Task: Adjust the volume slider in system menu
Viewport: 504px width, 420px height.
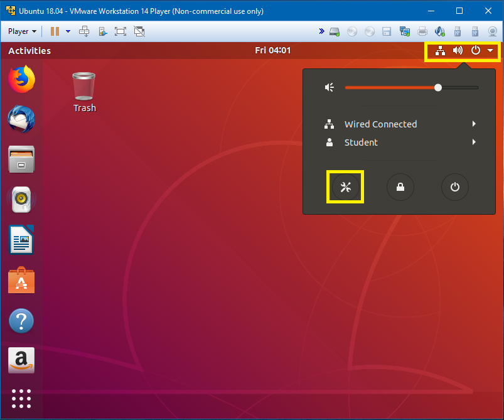Action: [412, 87]
